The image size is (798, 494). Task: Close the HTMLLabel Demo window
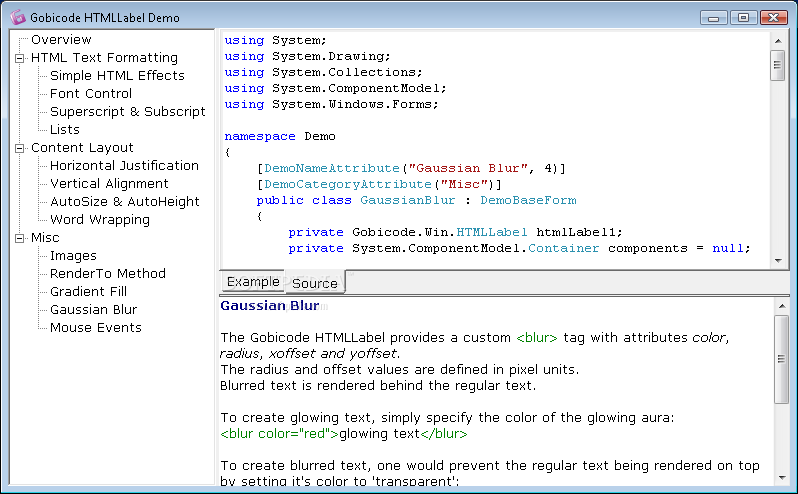pyautogui.click(x=774, y=18)
